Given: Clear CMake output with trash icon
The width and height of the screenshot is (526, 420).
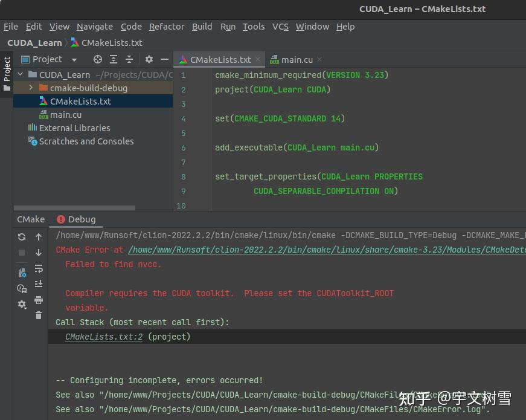Looking at the screenshot, I should pyautogui.click(x=39, y=315).
